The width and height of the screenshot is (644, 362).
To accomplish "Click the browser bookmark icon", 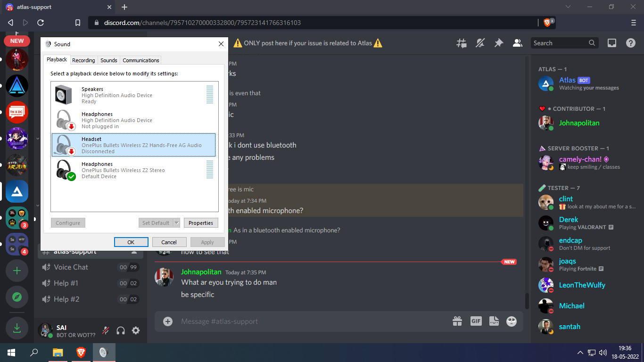I will pyautogui.click(x=78, y=23).
